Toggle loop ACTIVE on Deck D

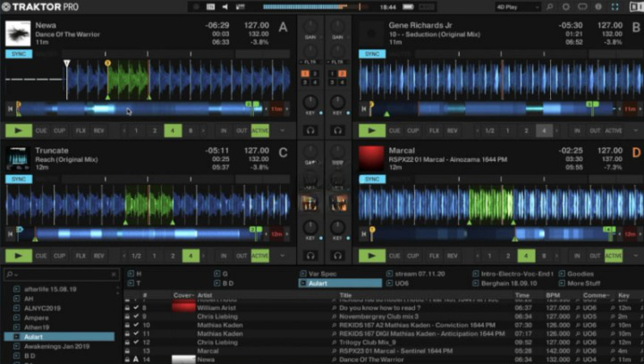[x=614, y=256]
